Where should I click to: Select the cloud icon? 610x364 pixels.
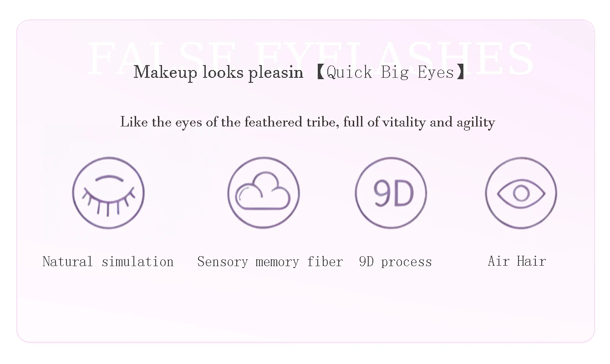click(x=263, y=193)
